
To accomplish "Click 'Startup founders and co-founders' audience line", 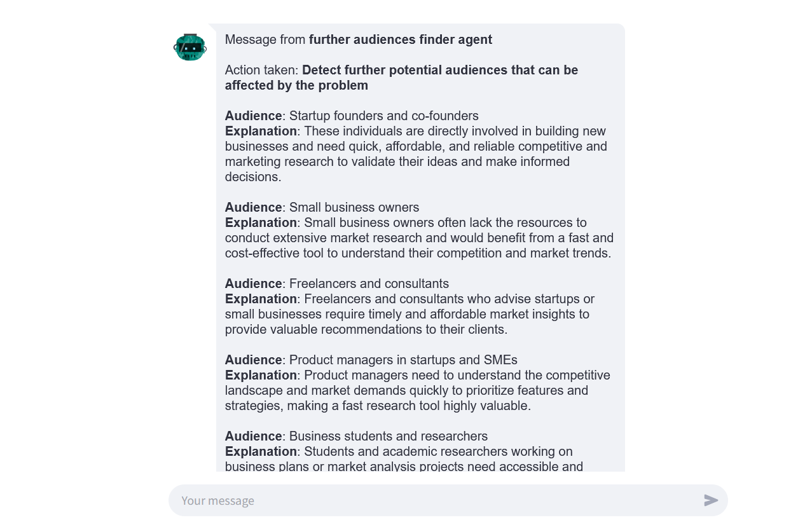I will [352, 116].
